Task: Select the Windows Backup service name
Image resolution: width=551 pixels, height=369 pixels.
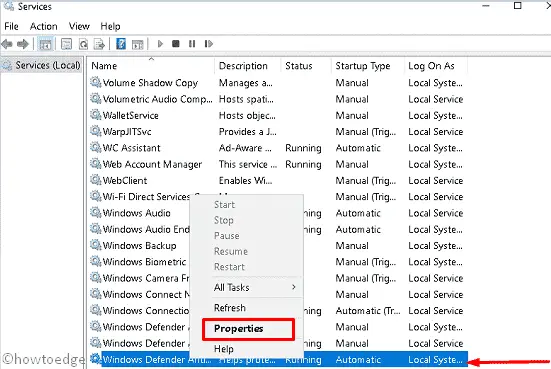Action: 139,245
